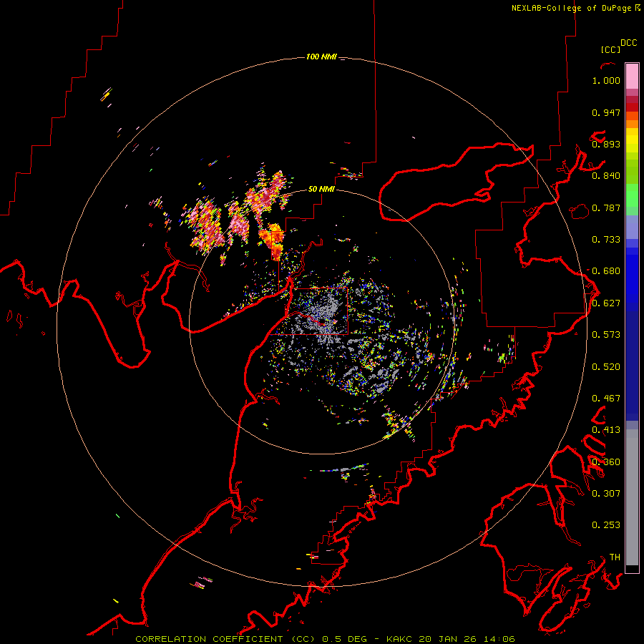Click the TH threshold label
Viewport: 644px width, 644px height.
615,557
